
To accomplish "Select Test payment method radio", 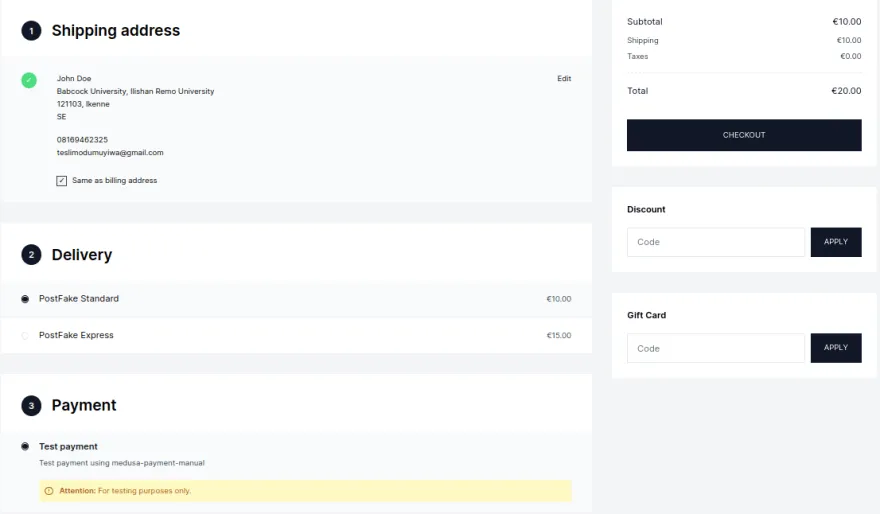I will (25, 447).
